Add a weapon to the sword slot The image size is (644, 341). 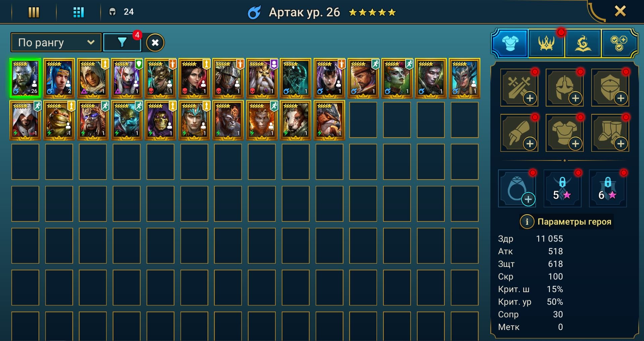[x=519, y=88]
